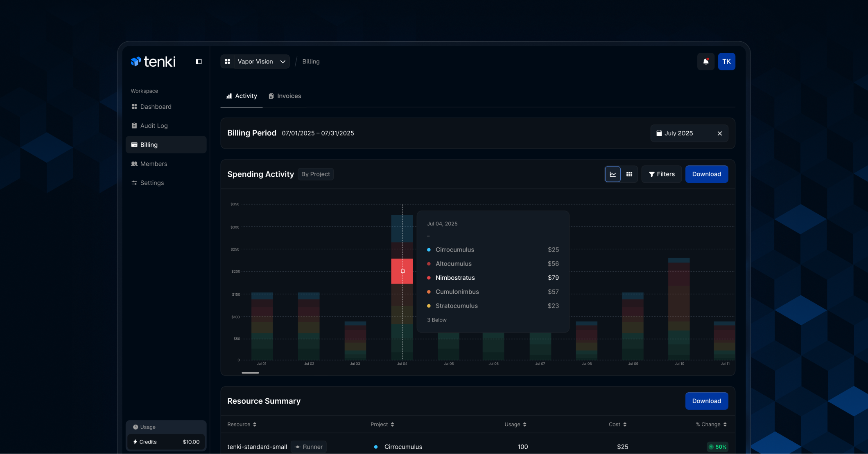Clear the July 2025 date selection
Screen dimensions: 868x454
coord(720,134)
